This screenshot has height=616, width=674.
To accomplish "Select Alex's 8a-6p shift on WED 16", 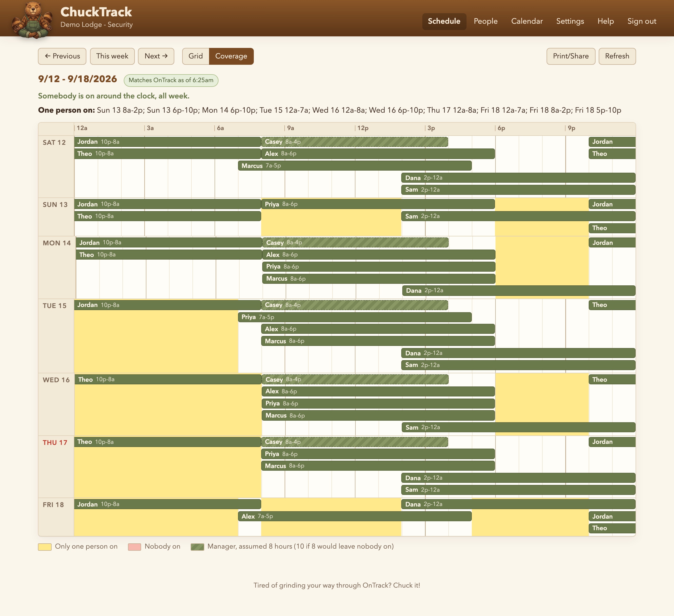I will tap(378, 391).
